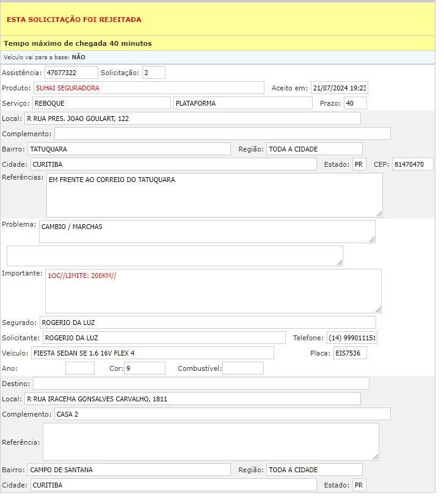Image resolution: width=444 pixels, height=504 pixels.
Task: Click the empty Destino field
Action: click(x=201, y=384)
